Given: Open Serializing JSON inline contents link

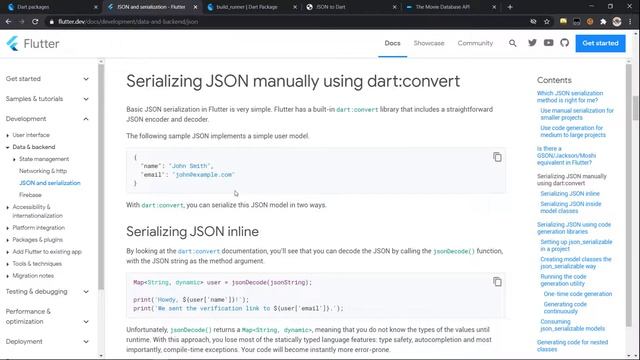Looking at the screenshot, I should point(570,193).
